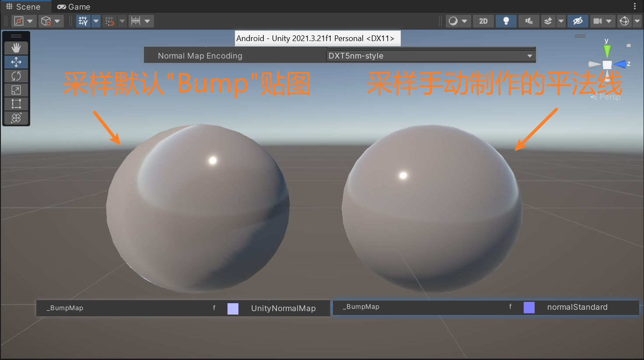
Task: Toggle scene audio mute
Action: click(528, 21)
